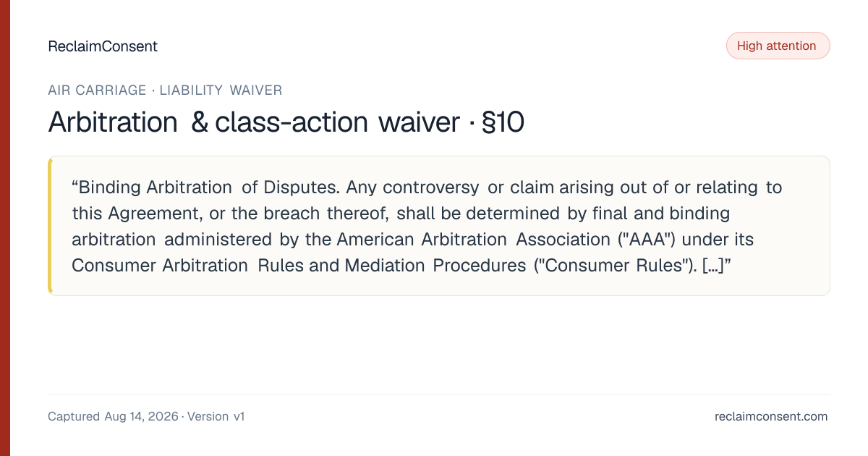Select the LIABILITY WAIVER label
Screen dimensions: 868x456
221,90
